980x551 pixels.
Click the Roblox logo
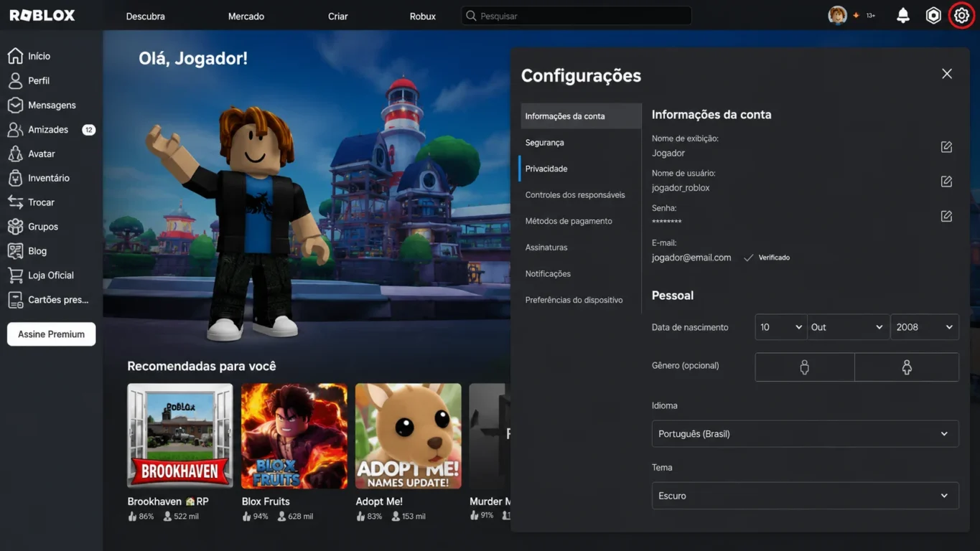(42, 15)
